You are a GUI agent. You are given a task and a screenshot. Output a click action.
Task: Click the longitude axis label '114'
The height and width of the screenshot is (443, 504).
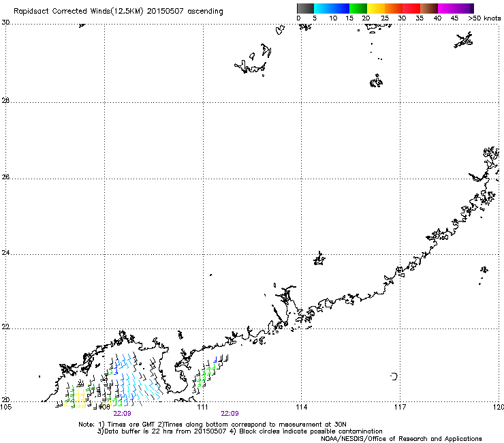point(301,407)
